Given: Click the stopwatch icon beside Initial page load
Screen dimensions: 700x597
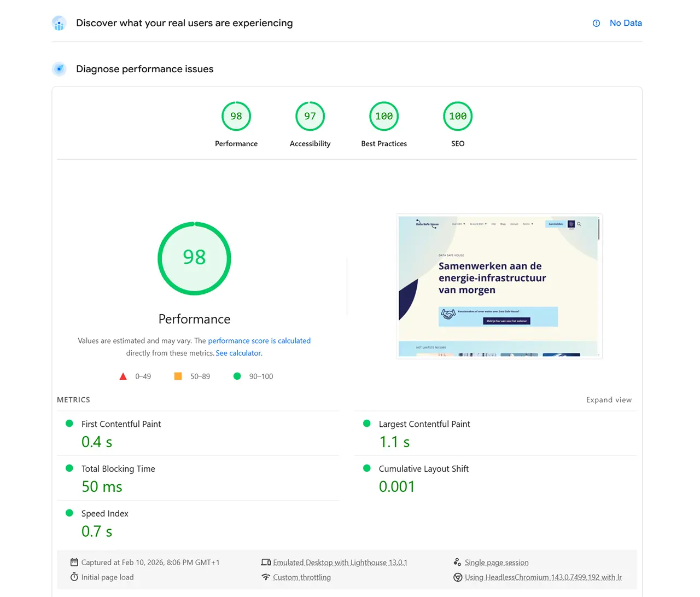Looking at the screenshot, I should click(x=74, y=577).
